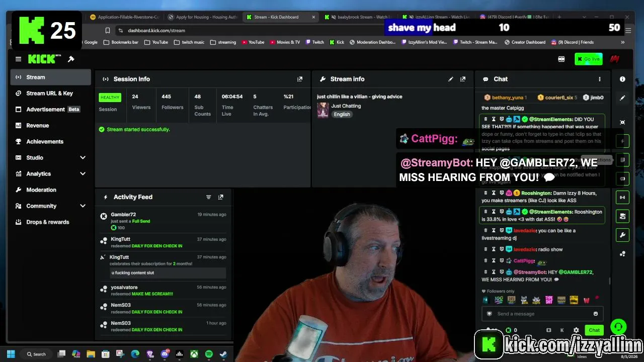Screen dimensions: 644x362
Task: Click the focus frame icon in right toolbar
Action: pyautogui.click(x=622, y=122)
